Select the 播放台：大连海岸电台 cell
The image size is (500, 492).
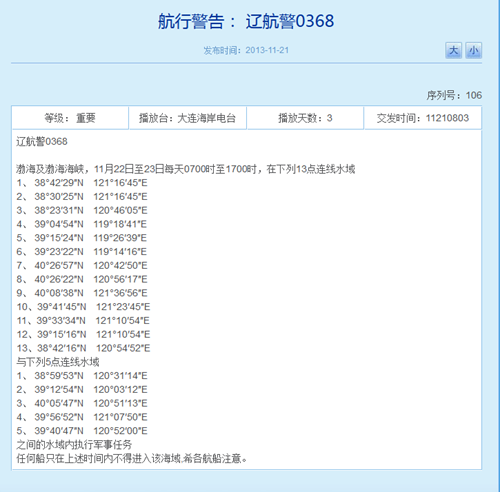pos(188,118)
